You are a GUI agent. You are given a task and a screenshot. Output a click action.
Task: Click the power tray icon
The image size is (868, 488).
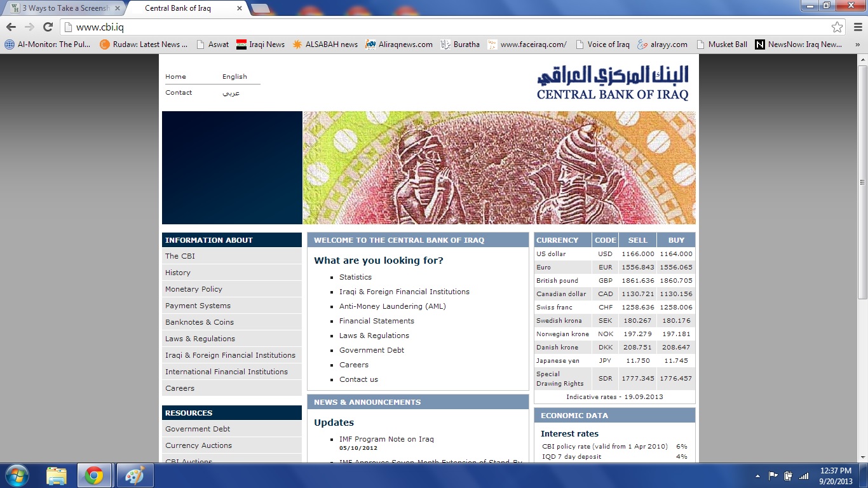pyautogui.click(x=789, y=475)
